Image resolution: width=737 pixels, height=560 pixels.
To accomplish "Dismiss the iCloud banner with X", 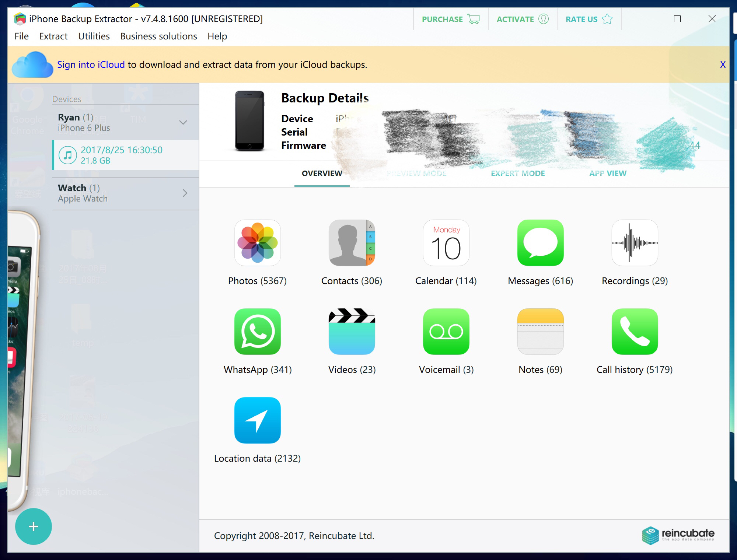I will (723, 64).
